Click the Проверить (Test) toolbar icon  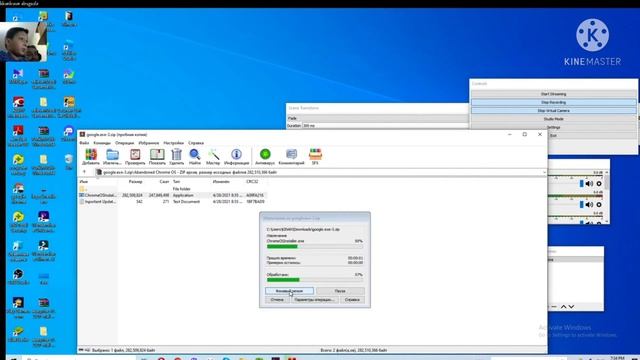click(x=135, y=157)
